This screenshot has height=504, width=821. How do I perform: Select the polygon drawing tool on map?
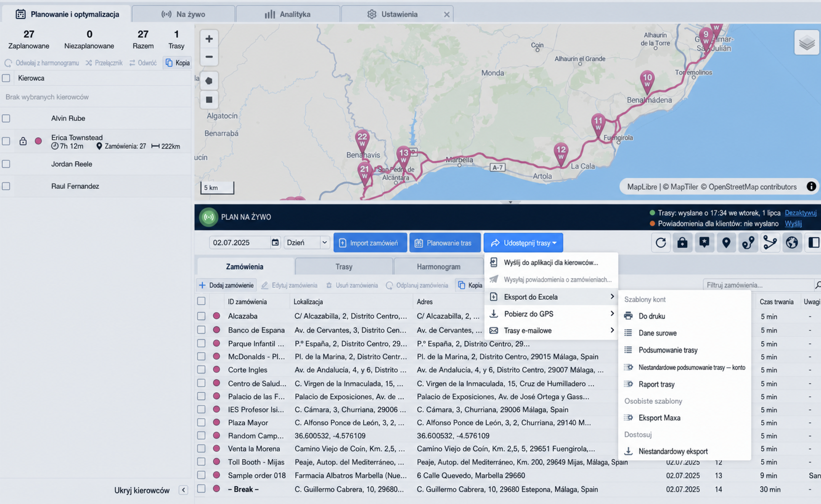[x=209, y=80]
